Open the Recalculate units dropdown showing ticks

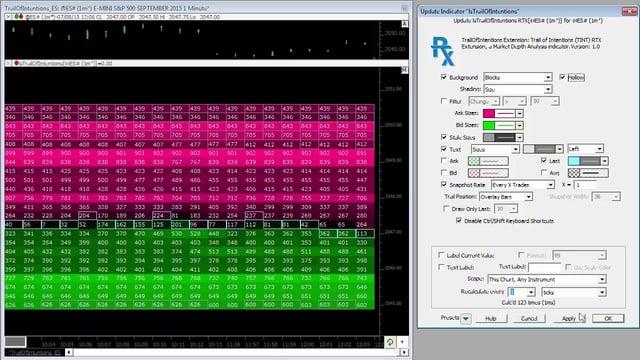pos(573,292)
